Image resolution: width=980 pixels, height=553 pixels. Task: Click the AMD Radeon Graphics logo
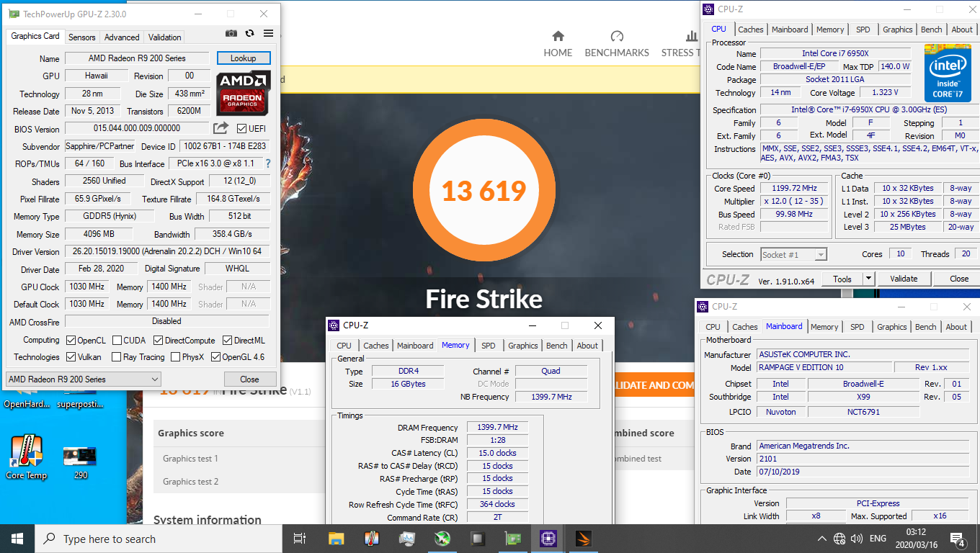point(244,93)
